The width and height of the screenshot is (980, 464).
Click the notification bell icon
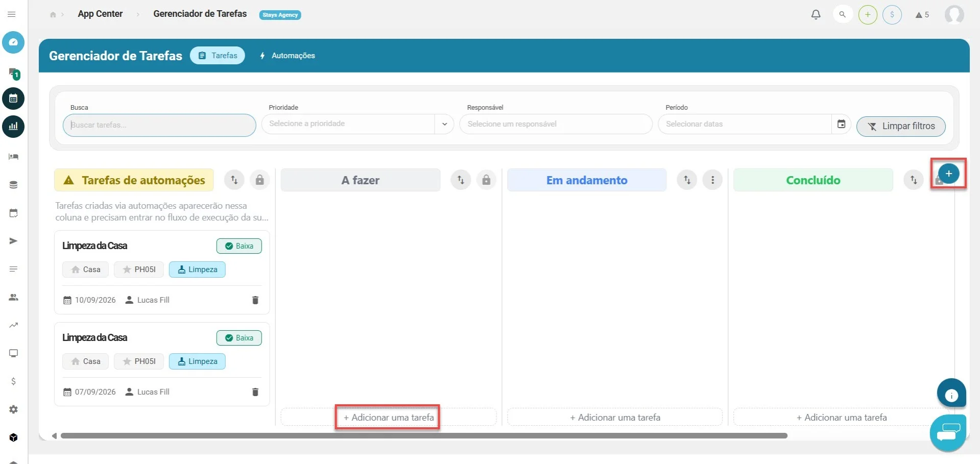point(816,15)
